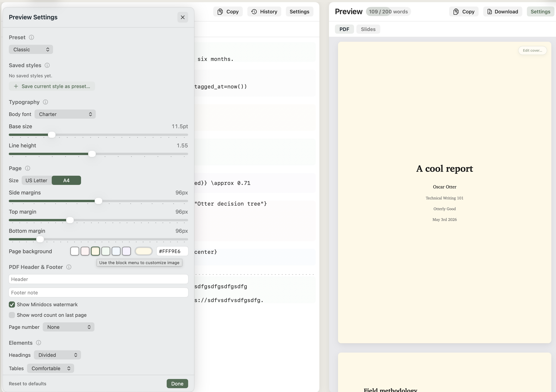The height and width of the screenshot is (392, 556).
Task: Click the 109 / 200 words counter
Action: (x=388, y=12)
